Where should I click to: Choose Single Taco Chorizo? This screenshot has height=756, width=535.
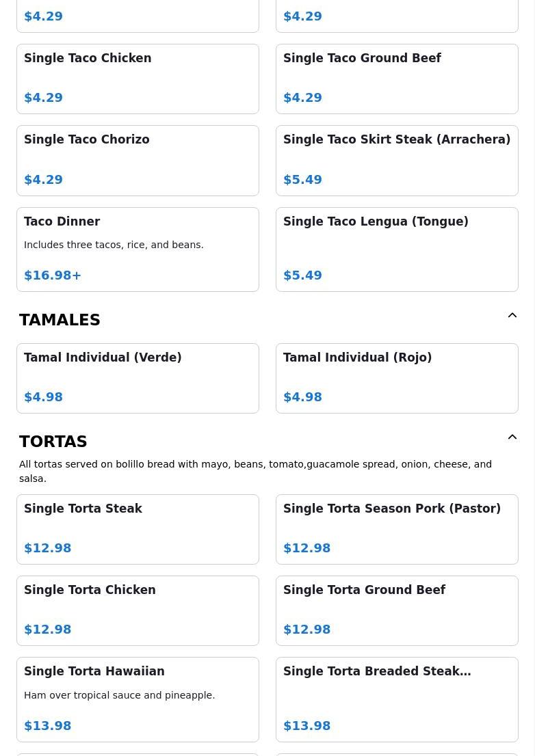coord(138,161)
